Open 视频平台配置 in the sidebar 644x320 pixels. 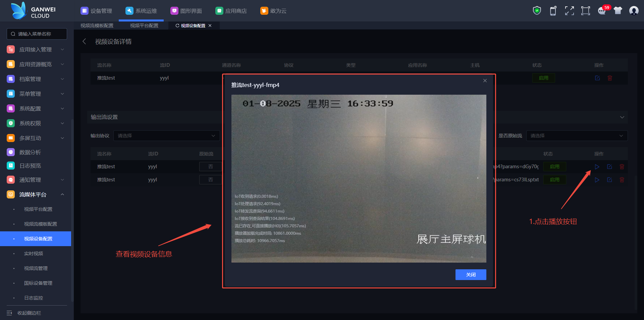pos(38,209)
